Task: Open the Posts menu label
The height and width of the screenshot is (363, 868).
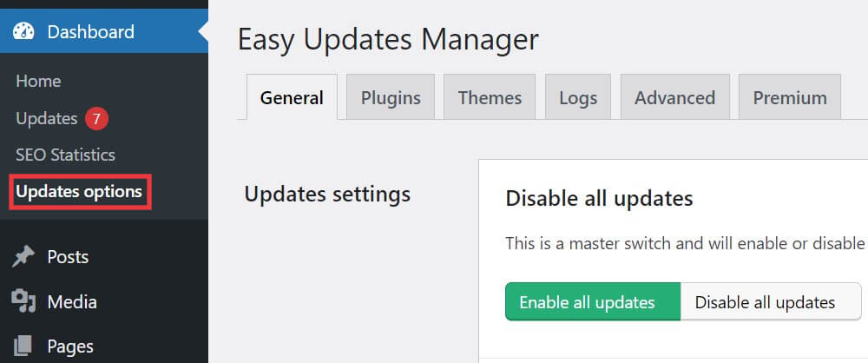Action: [68, 257]
